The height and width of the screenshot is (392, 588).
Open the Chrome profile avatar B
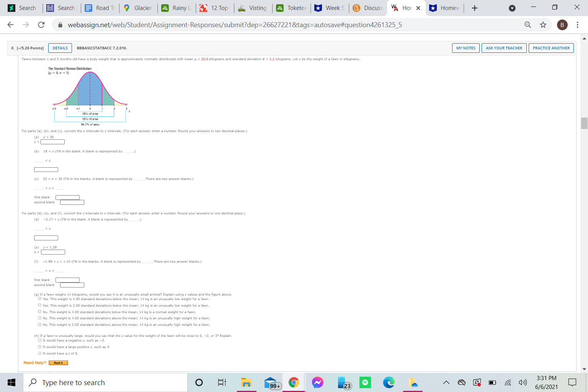[562, 25]
